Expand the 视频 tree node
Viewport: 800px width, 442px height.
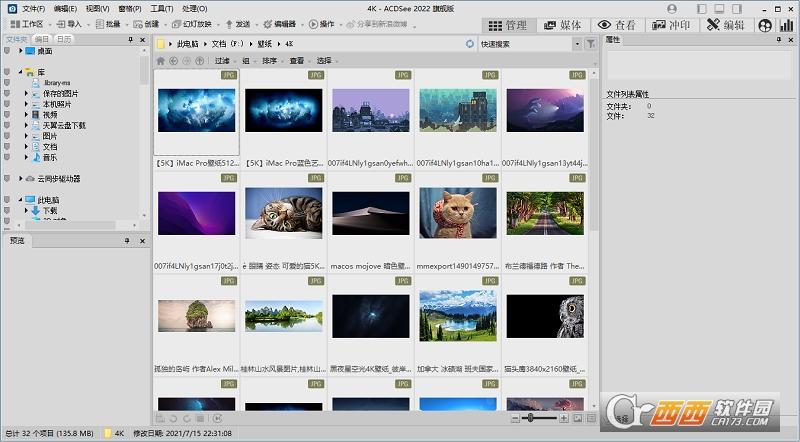click(27, 115)
